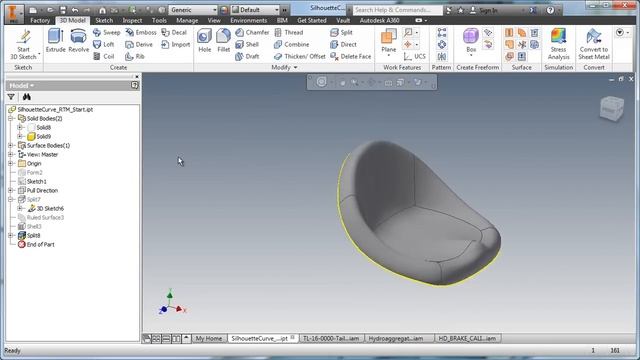The image size is (640, 360).
Task: Switch to TL-16-0000-Tail.iam document tab
Action: 331,338
